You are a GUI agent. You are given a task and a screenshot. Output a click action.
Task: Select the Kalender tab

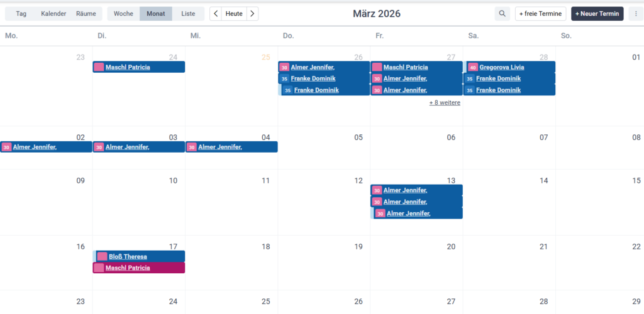[53, 14]
